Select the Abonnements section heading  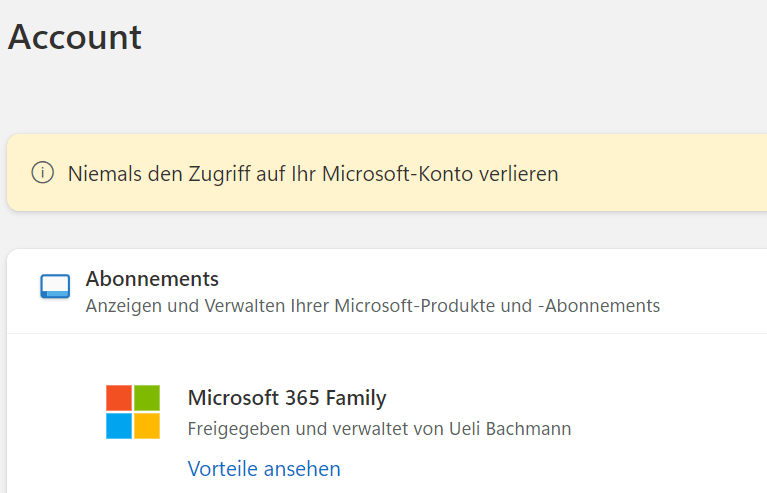[152, 279]
